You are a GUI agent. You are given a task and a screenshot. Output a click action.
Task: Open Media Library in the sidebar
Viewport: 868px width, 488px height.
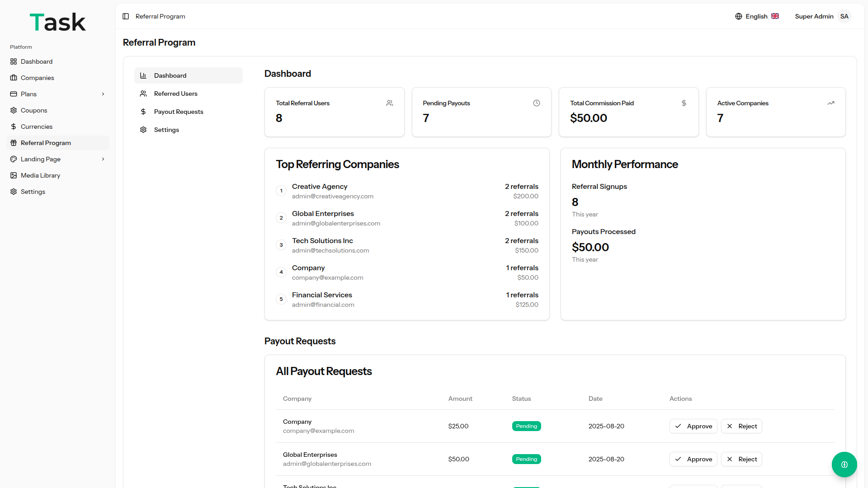(40, 175)
